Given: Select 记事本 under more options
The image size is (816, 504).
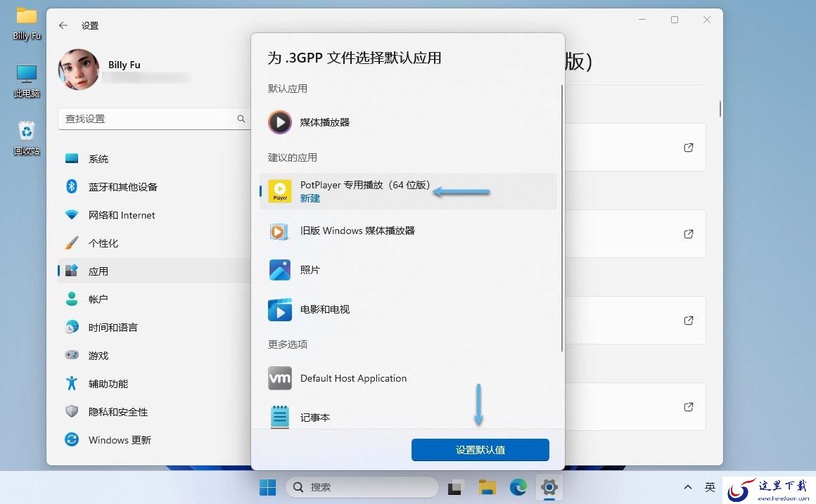Looking at the screenshot, I should (408, 417).
